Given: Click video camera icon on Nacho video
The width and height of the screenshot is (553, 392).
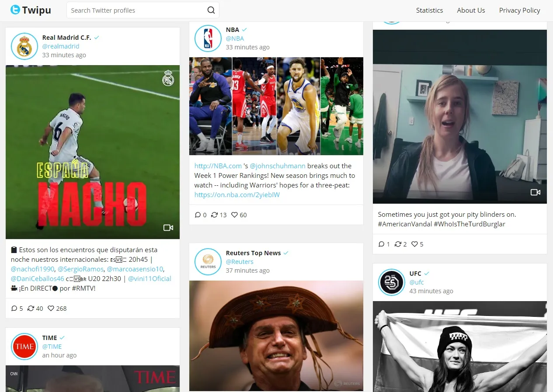Looking at the screenshot, I should (x=168, y=228).
